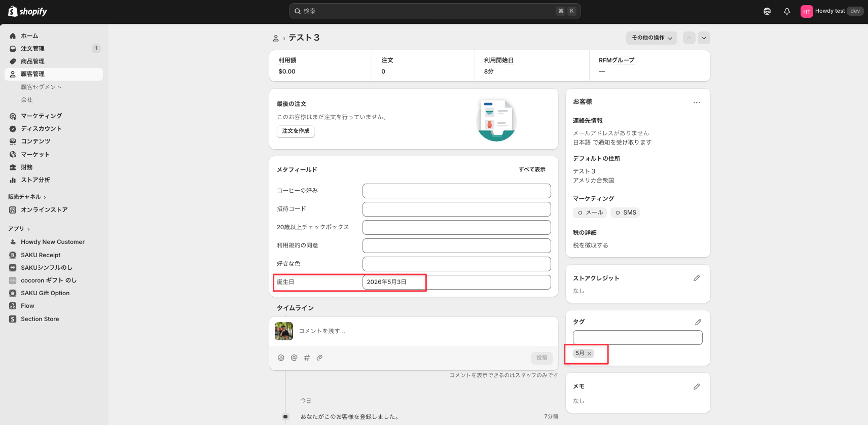The width and height of the screenshot is (868, 425).
Task: Expand the 販売チャネル section
Action: pyautogui.click(x=27, y=197)
